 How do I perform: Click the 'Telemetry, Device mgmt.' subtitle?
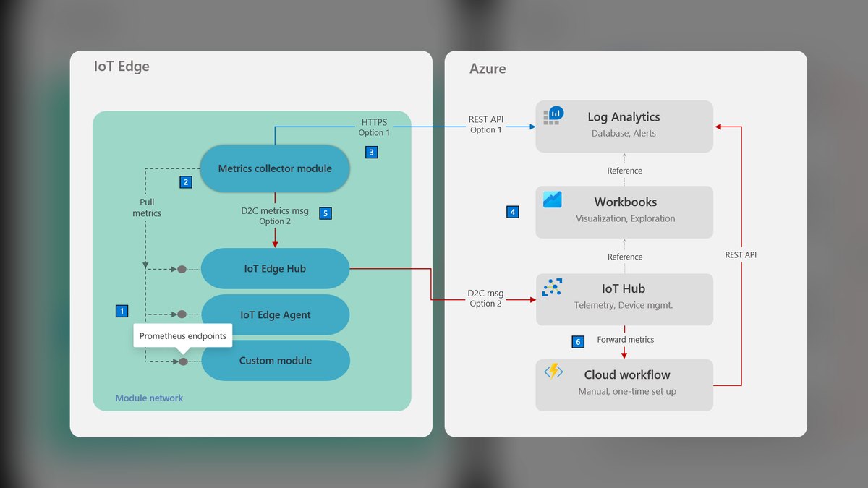coord(624,305)
